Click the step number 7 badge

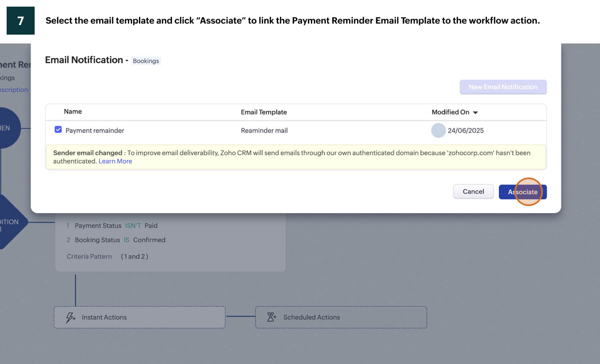point(21,21)
